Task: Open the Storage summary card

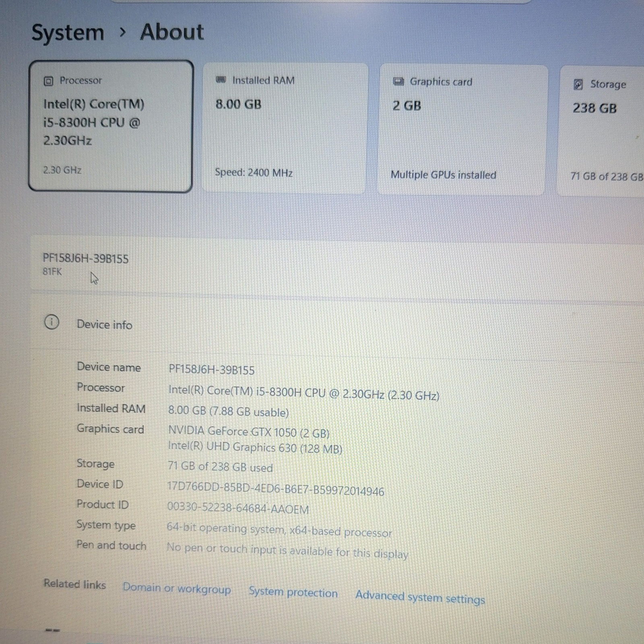Action: (601, 131)
